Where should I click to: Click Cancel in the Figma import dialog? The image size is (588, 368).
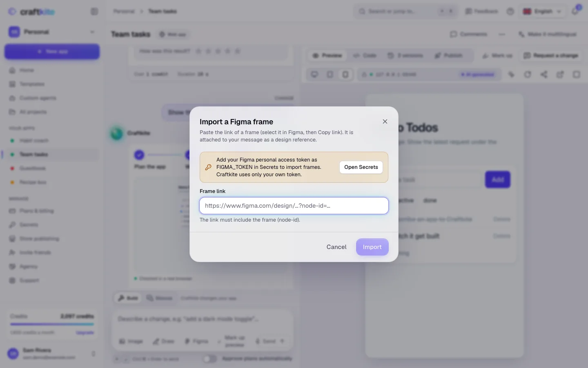coord(336,247)
